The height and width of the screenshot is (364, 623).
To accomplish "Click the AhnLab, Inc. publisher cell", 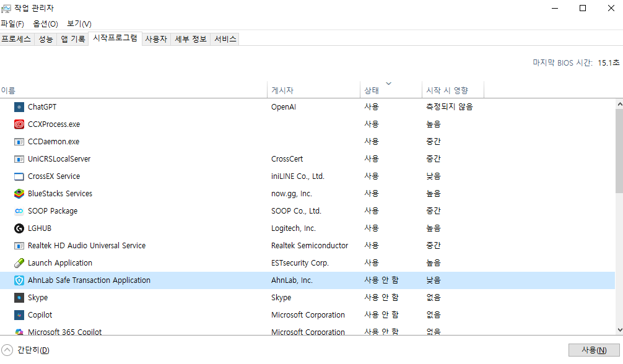I will (292, 280).
